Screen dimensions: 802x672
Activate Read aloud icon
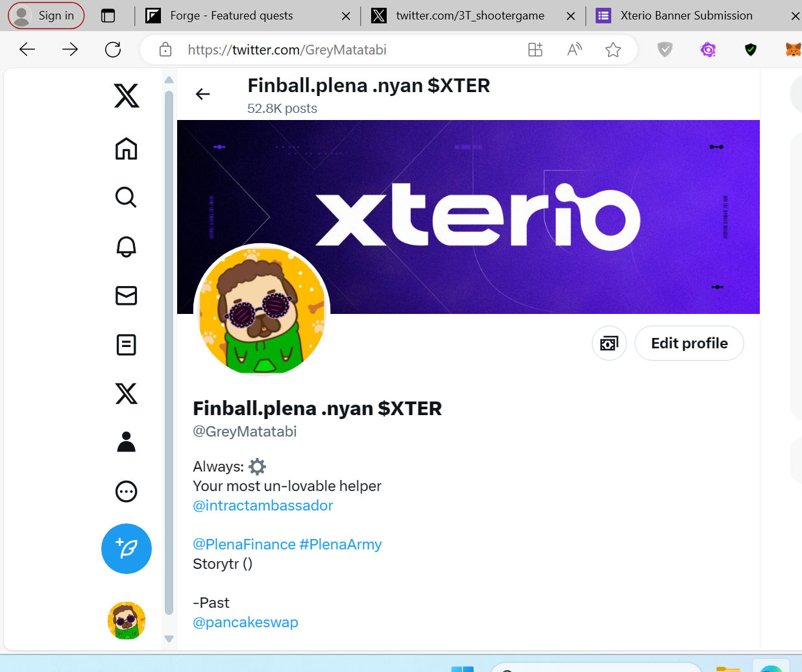(574, 49)
